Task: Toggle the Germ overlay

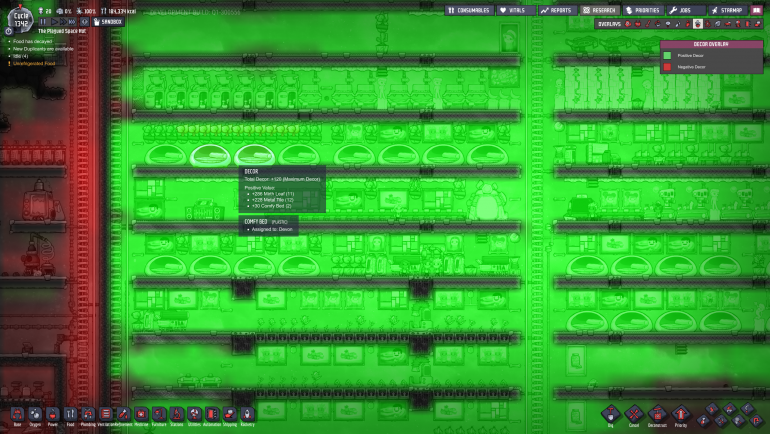Action: coord(708,24)
